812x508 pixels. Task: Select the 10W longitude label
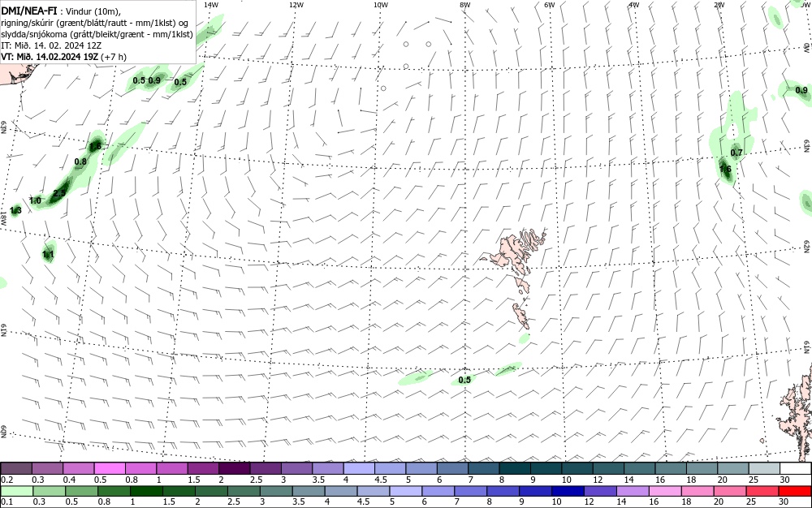(381, 5)
